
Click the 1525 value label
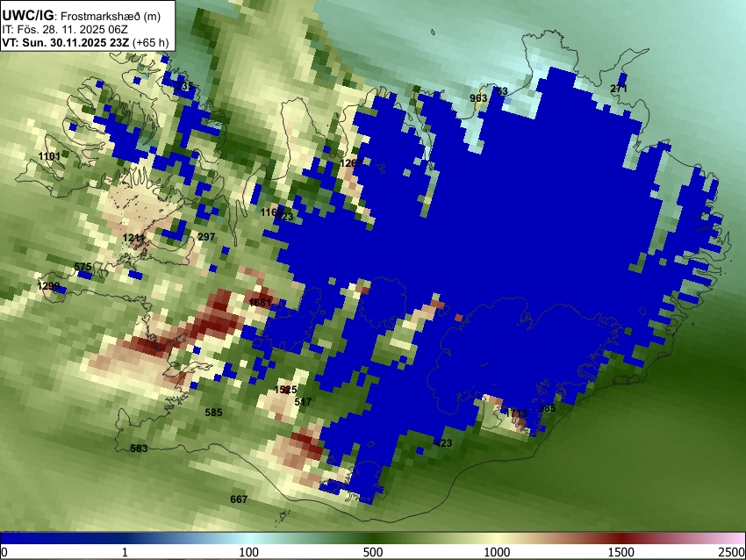click(x=285, y=390)
